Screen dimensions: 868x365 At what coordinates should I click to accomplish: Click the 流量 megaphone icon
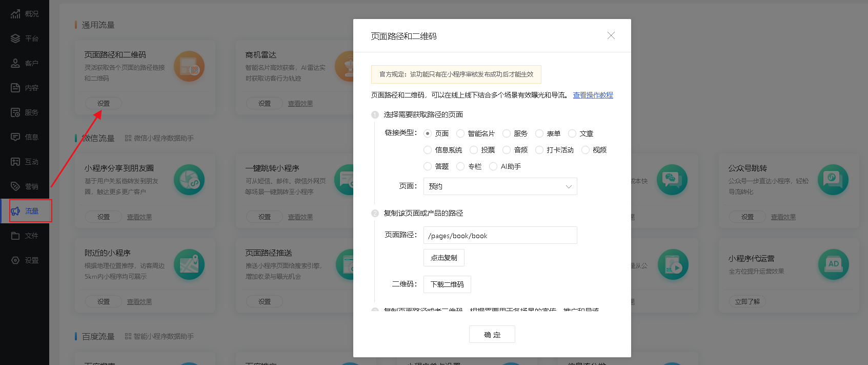[15, 211]
